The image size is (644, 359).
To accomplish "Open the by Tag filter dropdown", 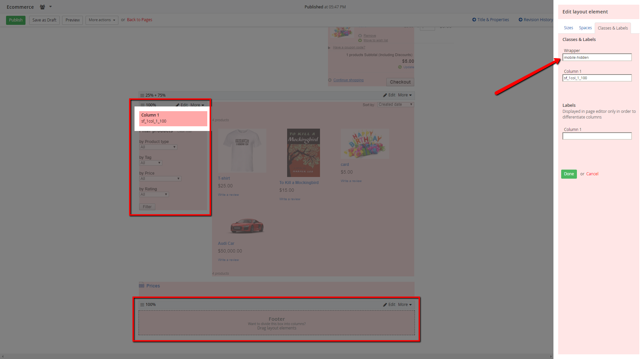I will (151, 163).
